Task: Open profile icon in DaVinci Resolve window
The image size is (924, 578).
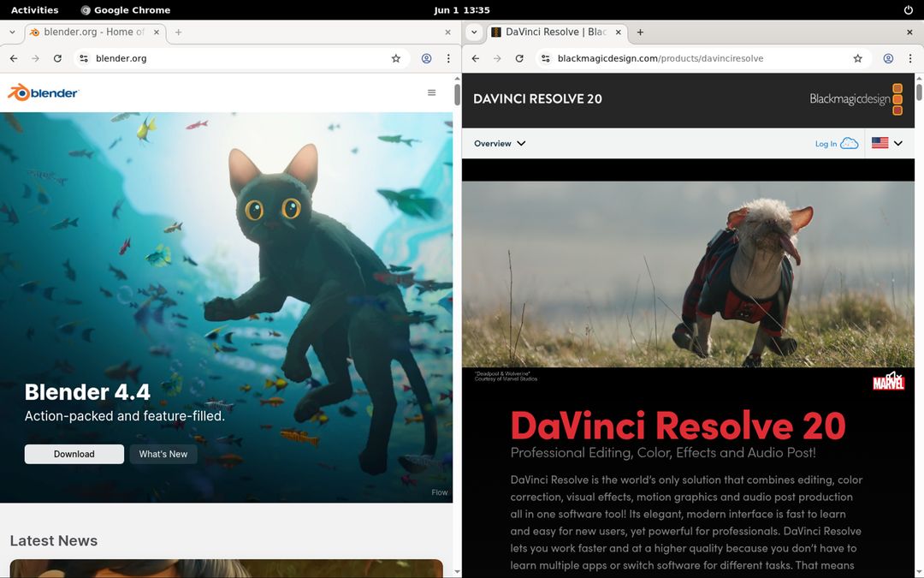Action: pyautogui.click(x=888, y=58)
